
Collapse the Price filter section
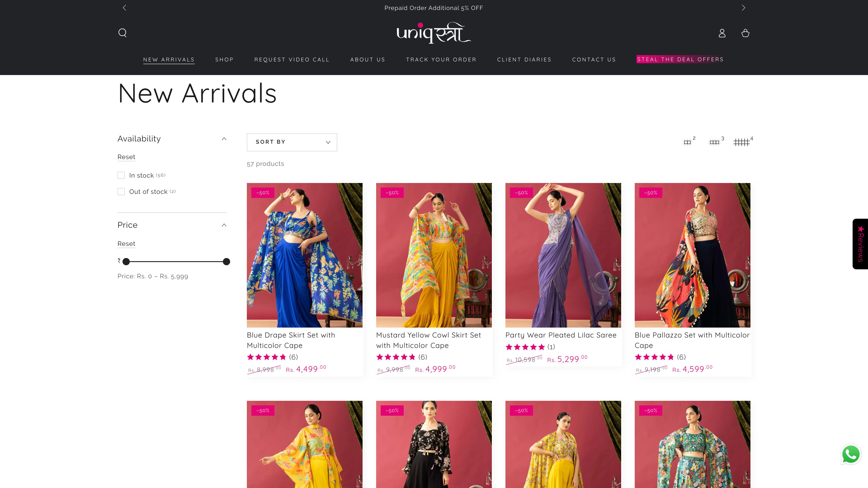(224, 225)
